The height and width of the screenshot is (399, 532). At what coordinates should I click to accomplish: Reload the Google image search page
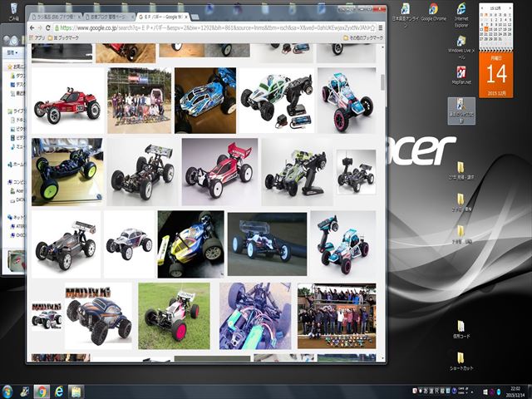coord(48,27)
